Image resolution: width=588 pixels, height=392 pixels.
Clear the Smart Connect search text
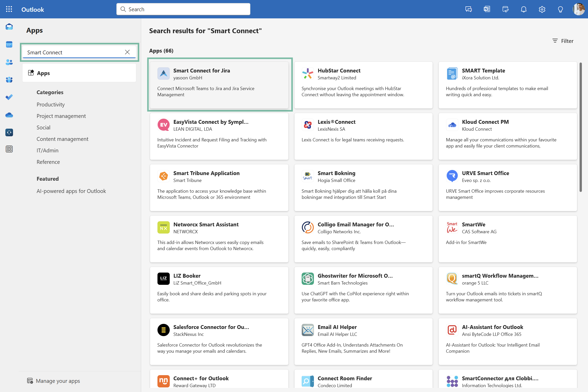coord(127,52)
